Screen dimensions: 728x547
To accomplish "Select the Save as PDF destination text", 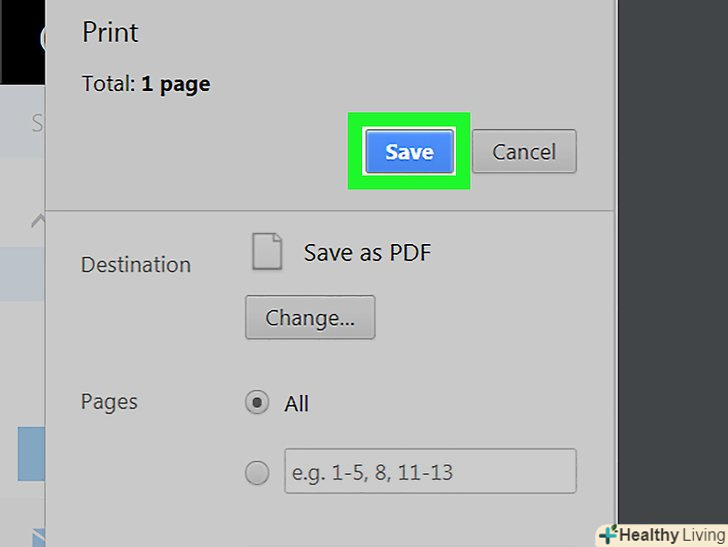I will pyautogui.click(x=367, y=252).
